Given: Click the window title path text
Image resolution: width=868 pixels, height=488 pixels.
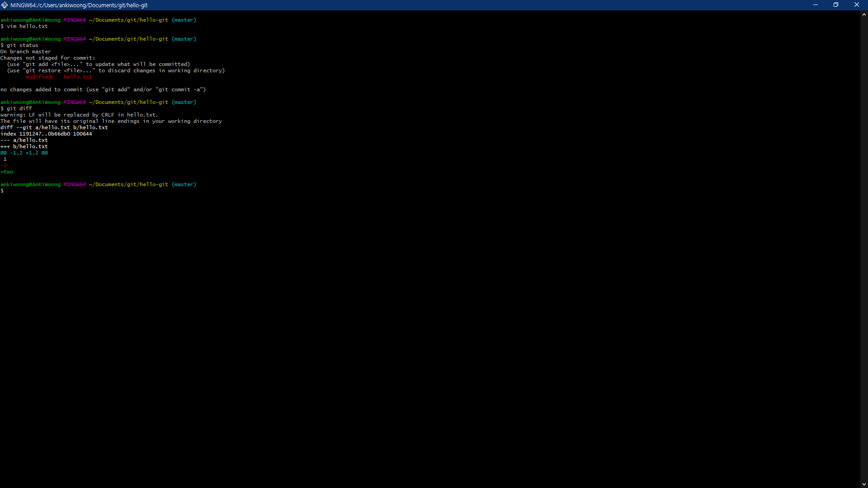Looking at the screenshot, I should [x=79, y=5].
